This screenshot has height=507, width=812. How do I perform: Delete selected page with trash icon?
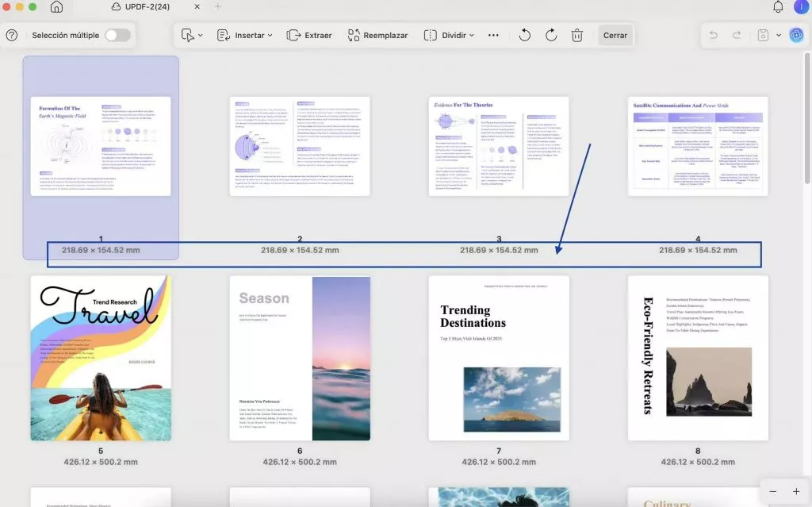(x=577, y=35)
